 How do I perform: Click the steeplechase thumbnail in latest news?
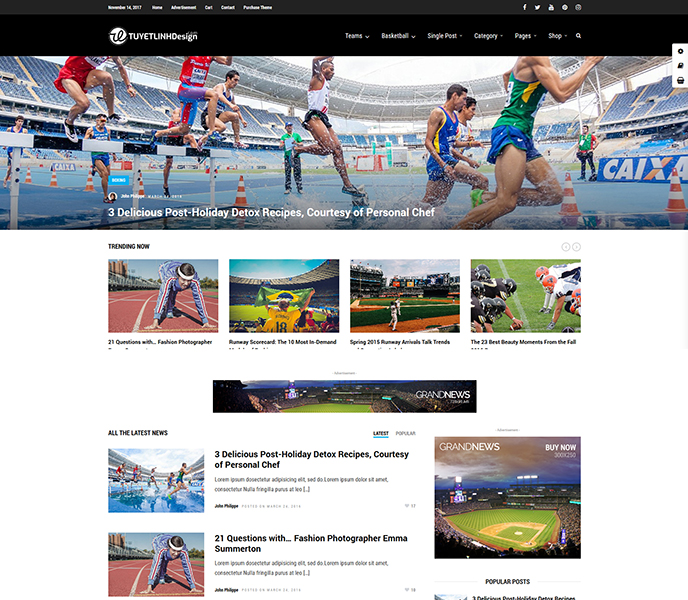click(x=156, y=481)
